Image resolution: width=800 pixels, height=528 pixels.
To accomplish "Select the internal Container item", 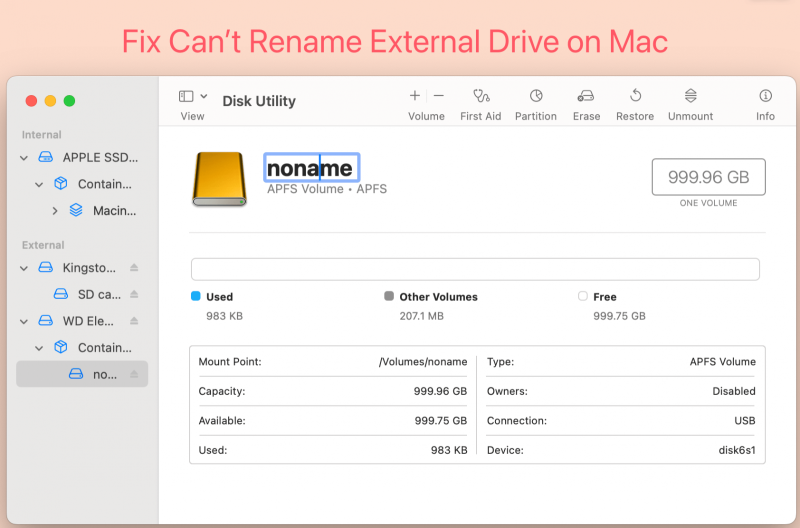I will click(x=104, y=184).
